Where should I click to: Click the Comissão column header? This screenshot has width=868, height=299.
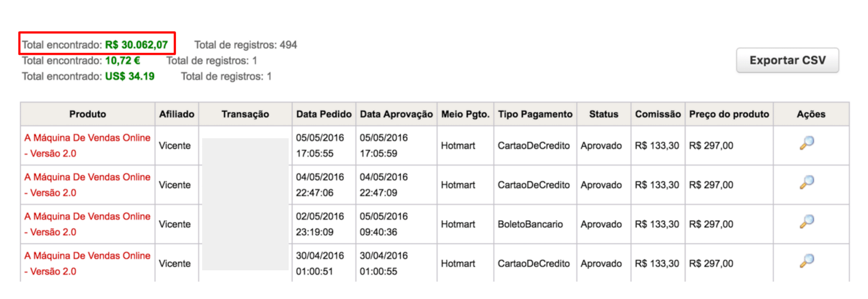coord(658,114)
